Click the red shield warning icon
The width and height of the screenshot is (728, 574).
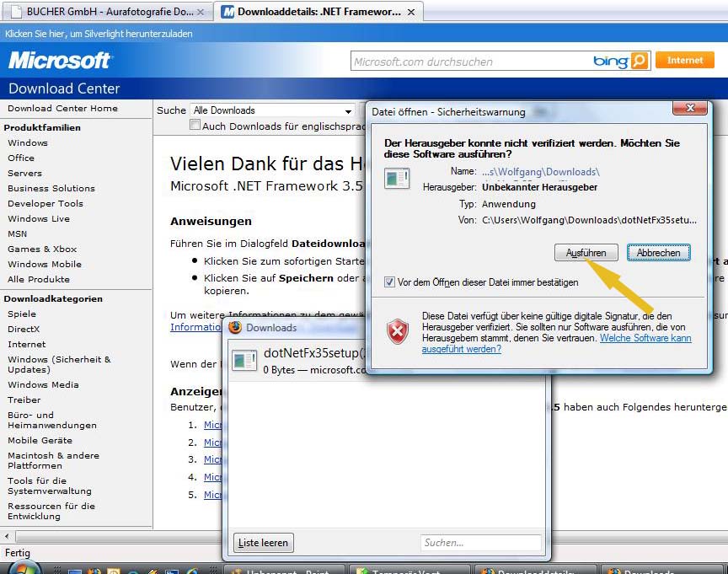click(x=398, y=331)
